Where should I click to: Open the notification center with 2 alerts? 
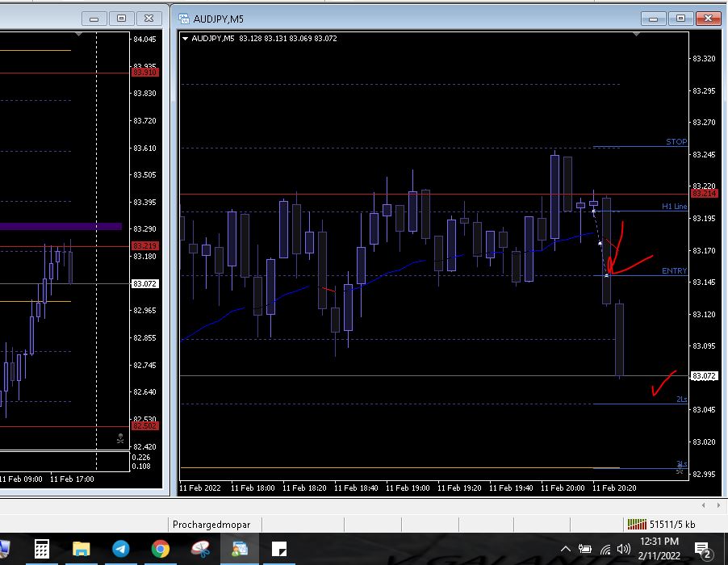pyautogui.click(x=704, y=550)
